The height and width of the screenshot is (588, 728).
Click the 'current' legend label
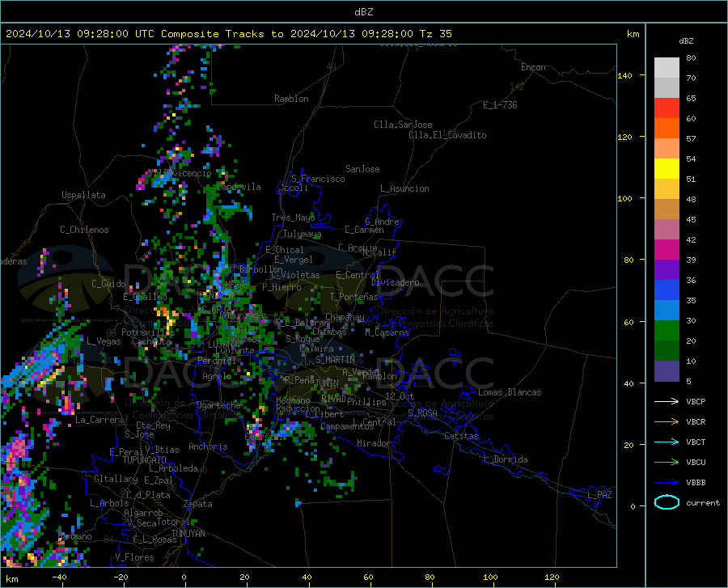(703, 502)
